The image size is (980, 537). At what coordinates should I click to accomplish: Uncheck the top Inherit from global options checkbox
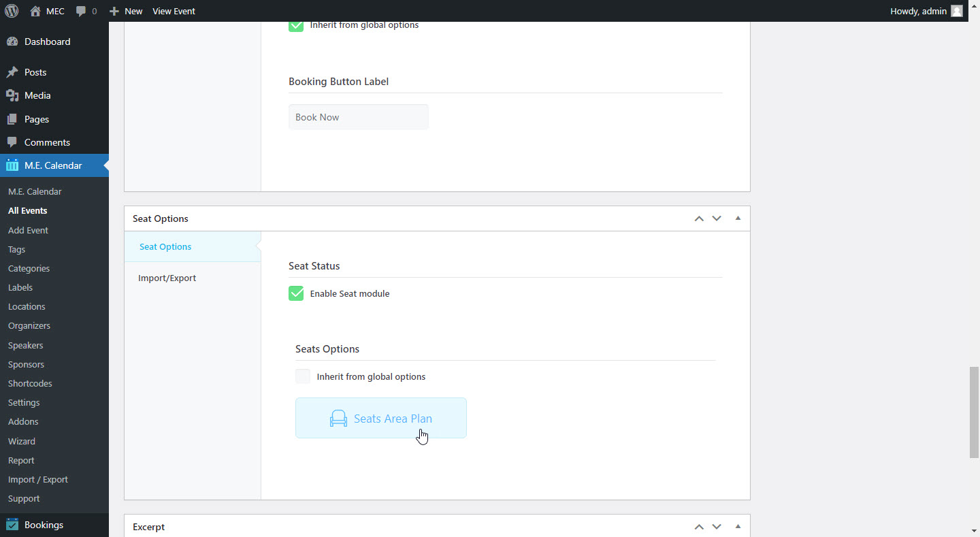[x=296, y=25]
